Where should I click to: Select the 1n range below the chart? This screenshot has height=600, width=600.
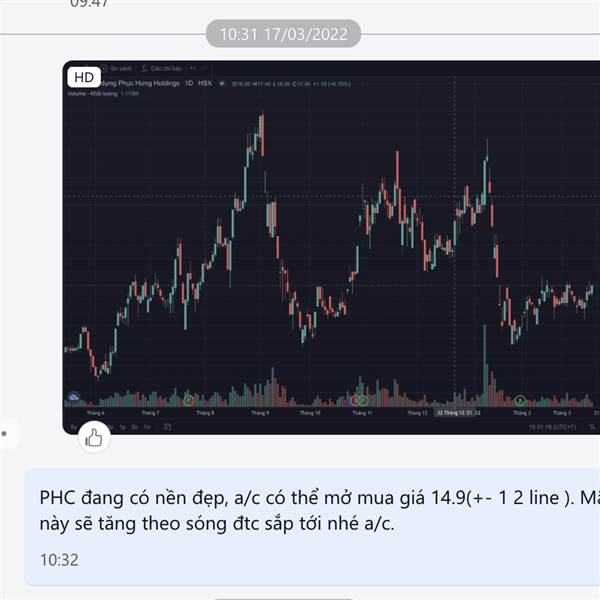pyautogui.click(x=147, y=427)
